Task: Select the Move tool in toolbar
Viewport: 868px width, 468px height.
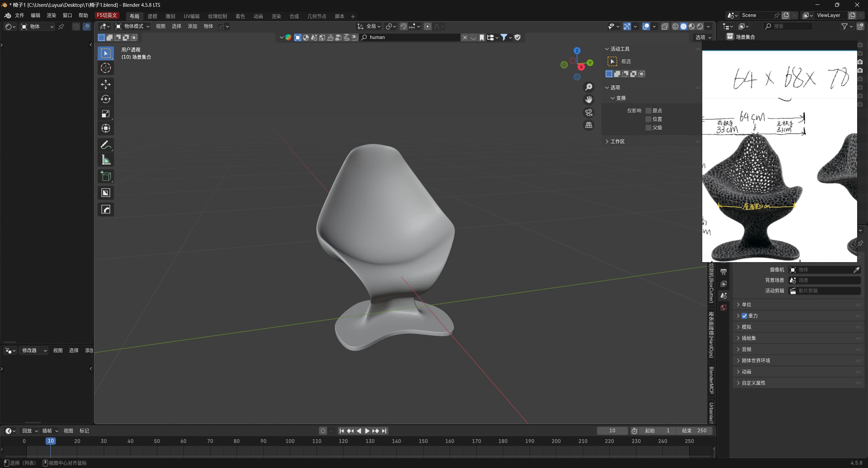Action: (x=106, y=84)
